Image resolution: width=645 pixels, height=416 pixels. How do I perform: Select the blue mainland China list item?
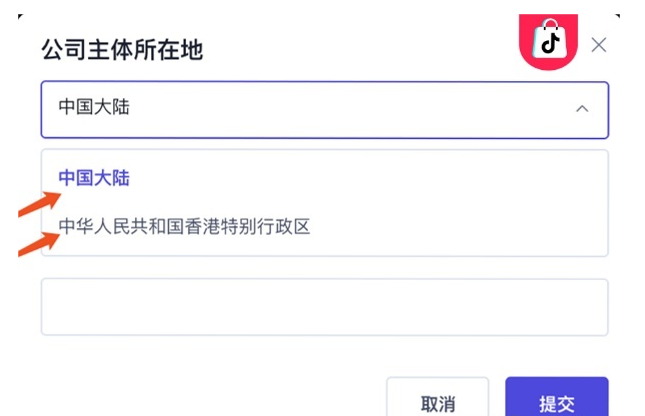pyautogui.click(x=94, y=178)
